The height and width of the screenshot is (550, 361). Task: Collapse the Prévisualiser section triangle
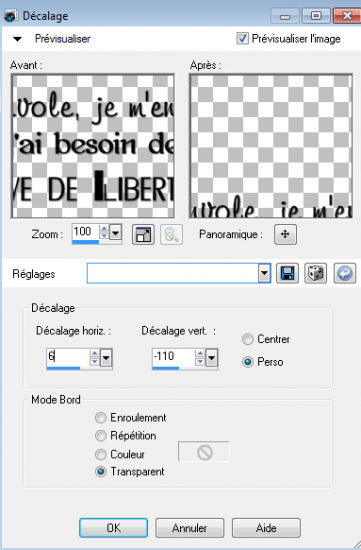(x=17, y=39)
